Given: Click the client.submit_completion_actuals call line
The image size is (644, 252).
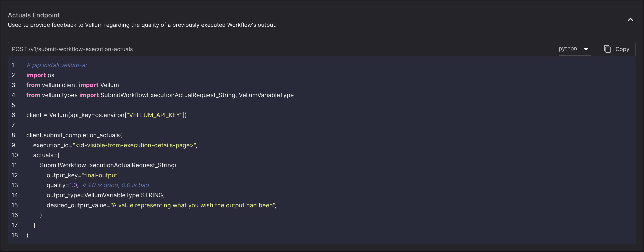Looking at the screenshot, I should point(74,135).
